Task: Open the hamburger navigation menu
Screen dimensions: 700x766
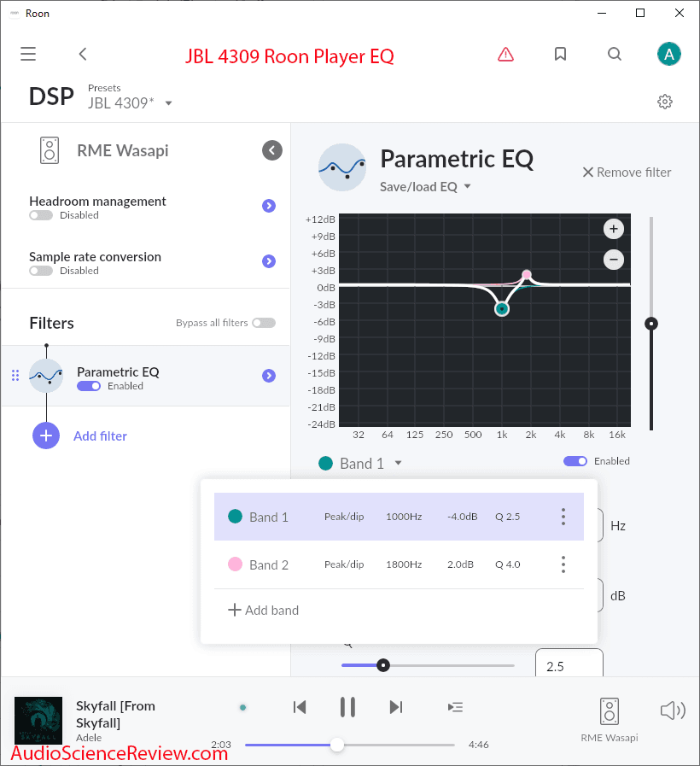Action: point(28,54)
